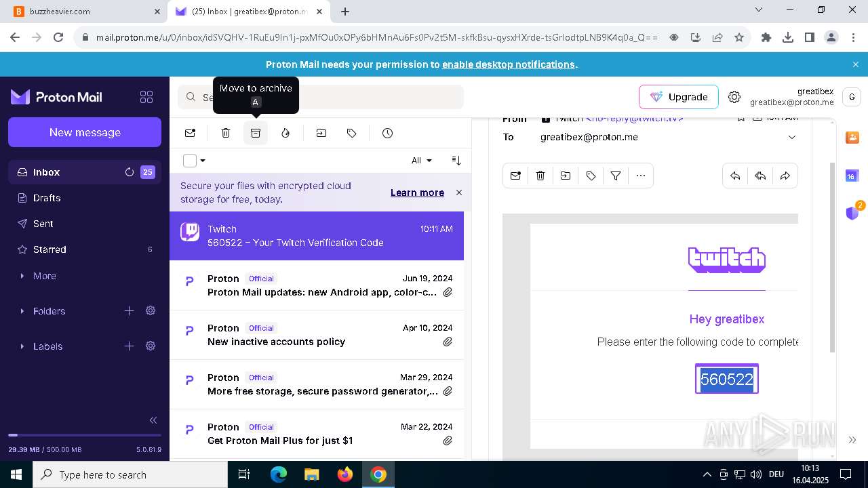
Task: Mark as unread in list toolbar
Action: [190, 133]
